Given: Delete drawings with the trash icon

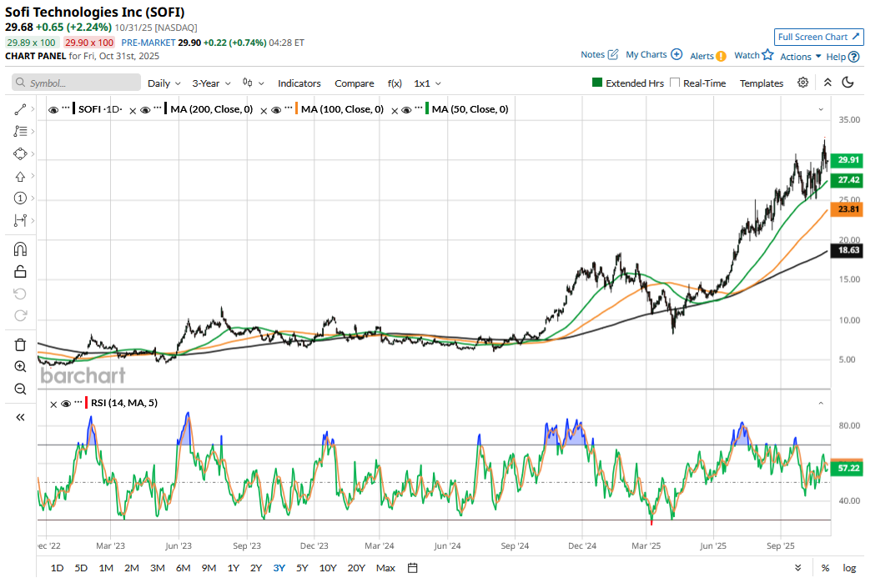Looking at the screenshot, I should pos(20,344).
